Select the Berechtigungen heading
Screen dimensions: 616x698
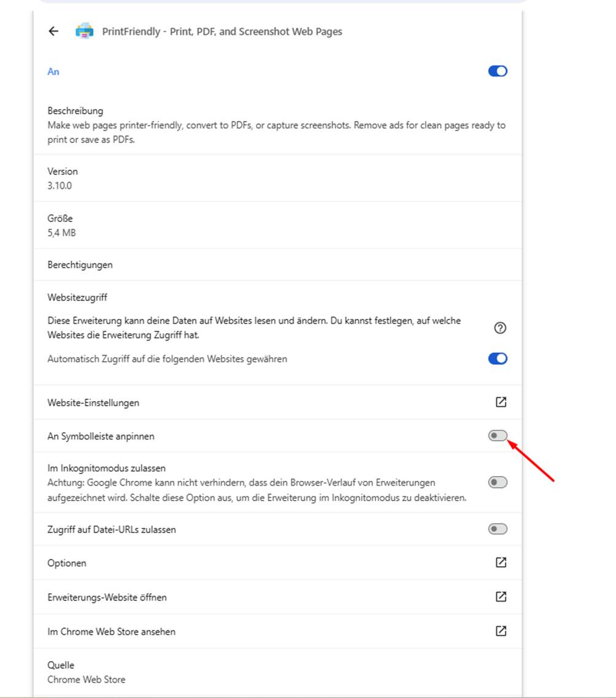tap(80, 265)
